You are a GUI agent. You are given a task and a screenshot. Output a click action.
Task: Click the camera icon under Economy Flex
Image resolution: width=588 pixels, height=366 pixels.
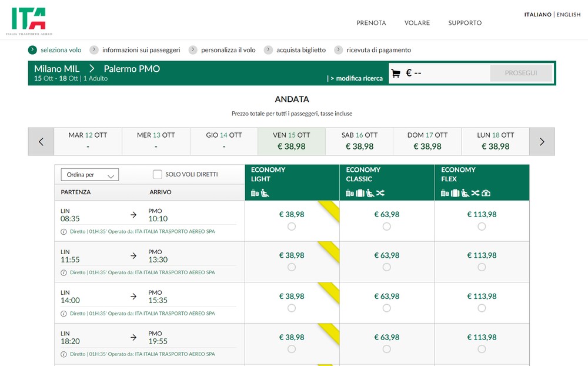click(486, 193)
